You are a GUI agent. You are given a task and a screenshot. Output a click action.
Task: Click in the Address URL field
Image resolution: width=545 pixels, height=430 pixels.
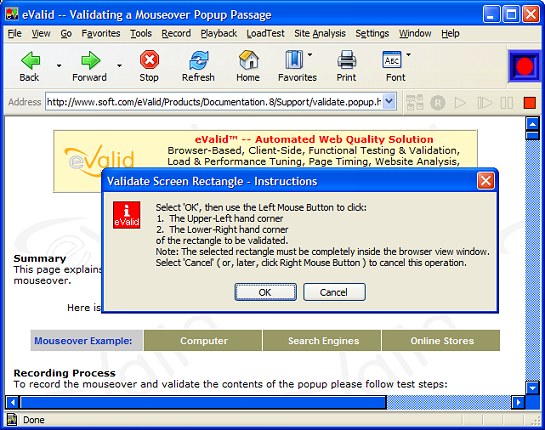point(214,102)
